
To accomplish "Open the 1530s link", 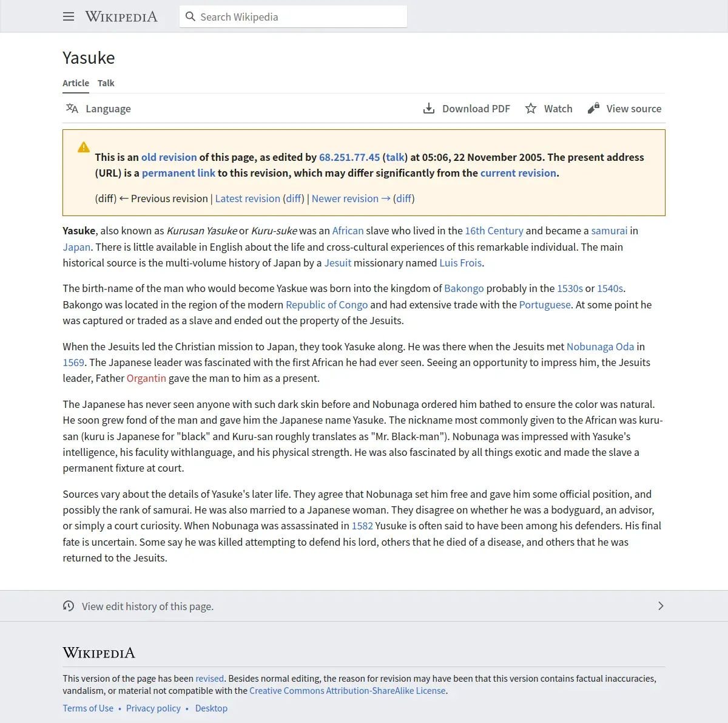I will click(x=570, y=288).
